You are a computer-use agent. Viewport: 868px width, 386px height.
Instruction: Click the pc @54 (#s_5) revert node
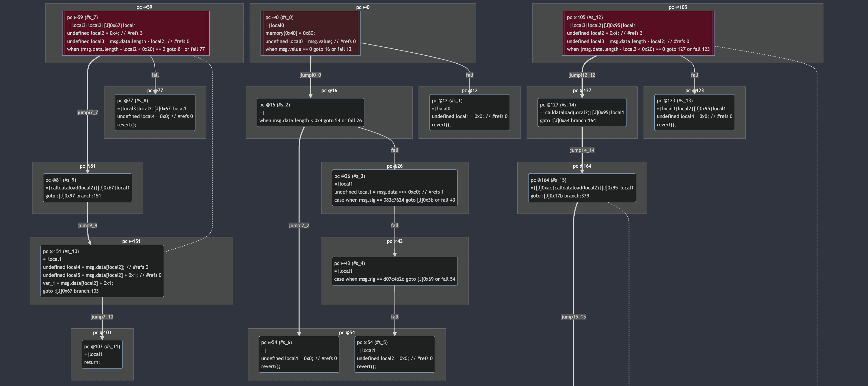394,354
